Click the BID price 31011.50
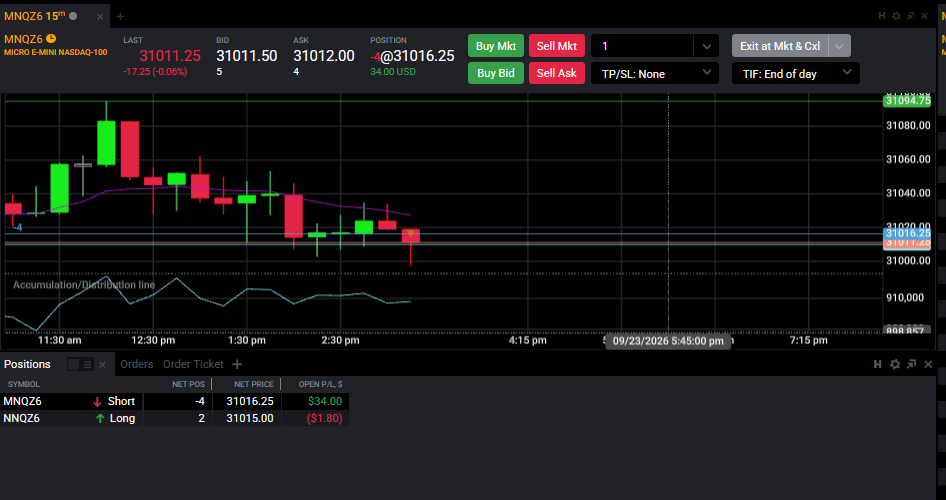The height and width of the screenshot is (500, 946). pos(247,56)
